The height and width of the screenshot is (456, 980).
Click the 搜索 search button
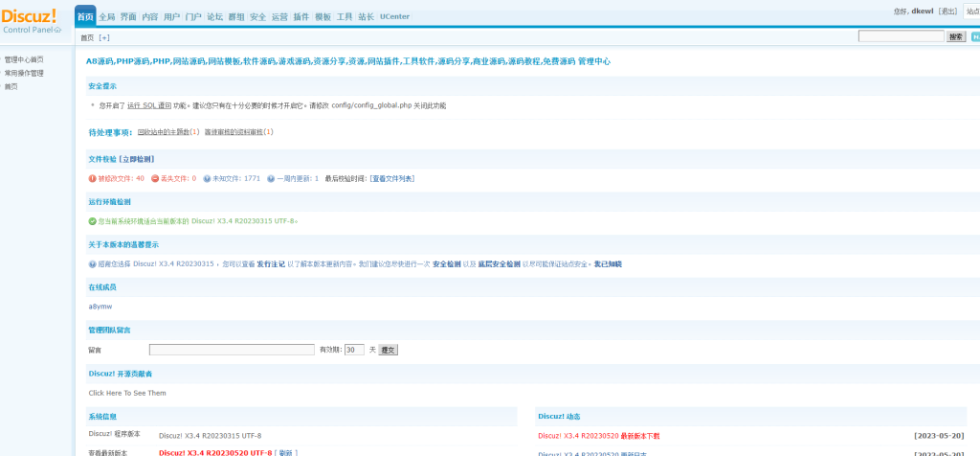click(x=956, y=37)
